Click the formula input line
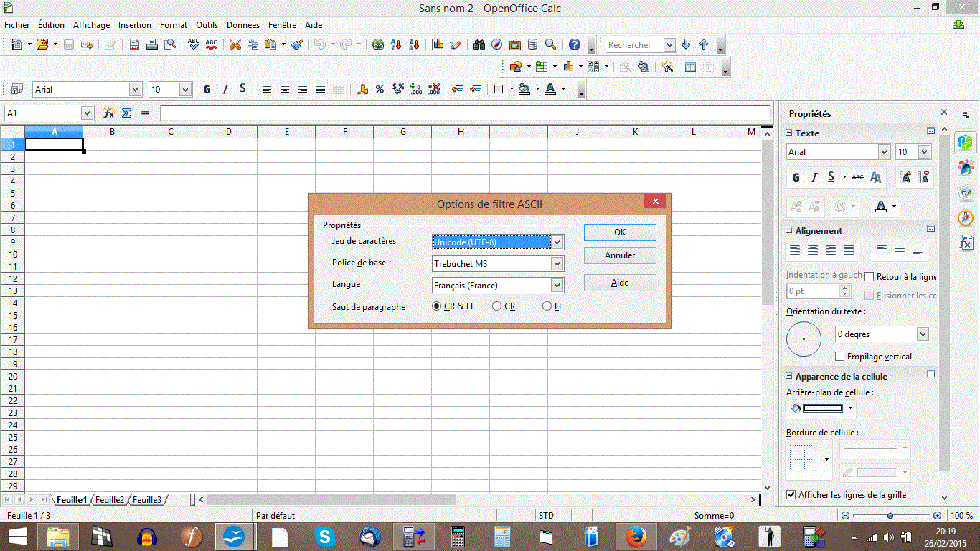Screen dimensions: 980x551 point(465,113)
